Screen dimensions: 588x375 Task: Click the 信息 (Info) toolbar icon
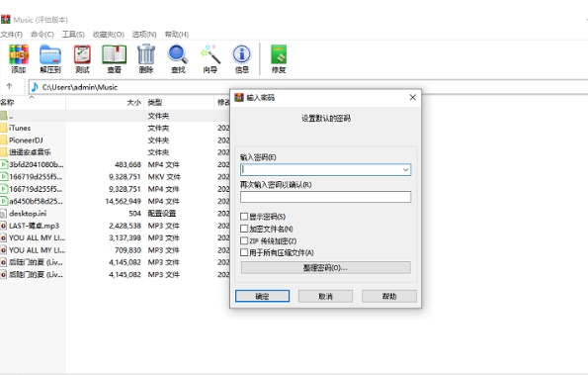click(x=242, y=54)
